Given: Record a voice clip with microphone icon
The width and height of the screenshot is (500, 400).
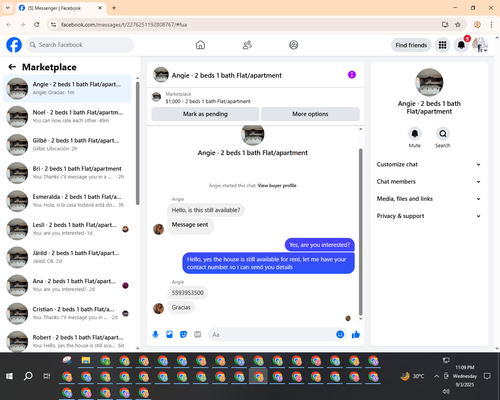Looking at the screenshot, I should tap(155, 334).
